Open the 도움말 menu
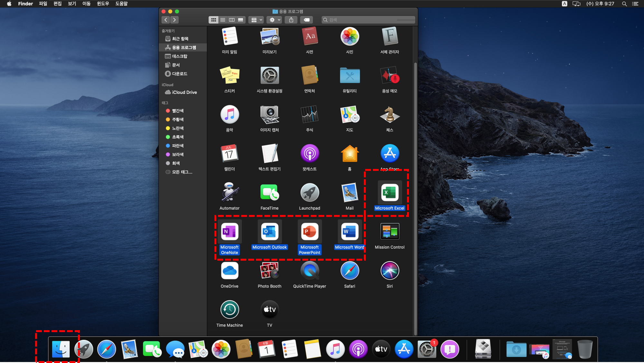 click(121, 4)
